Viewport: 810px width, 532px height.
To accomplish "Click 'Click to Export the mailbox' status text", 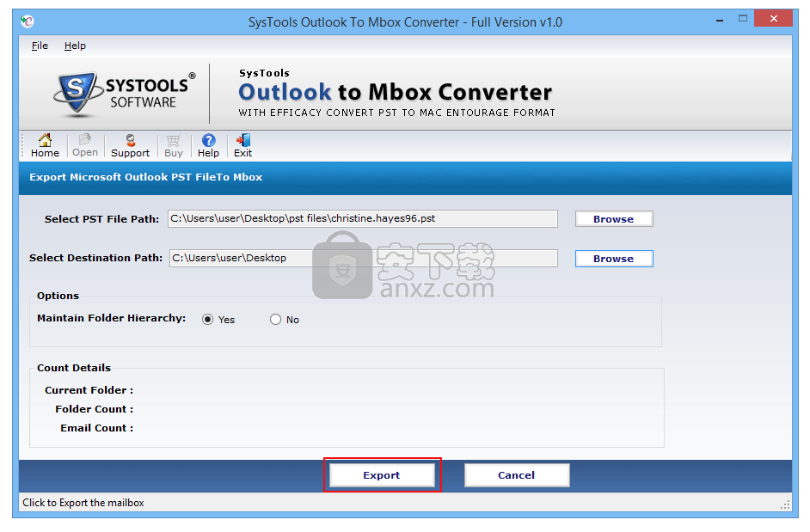I will click(x=83, y=503).
